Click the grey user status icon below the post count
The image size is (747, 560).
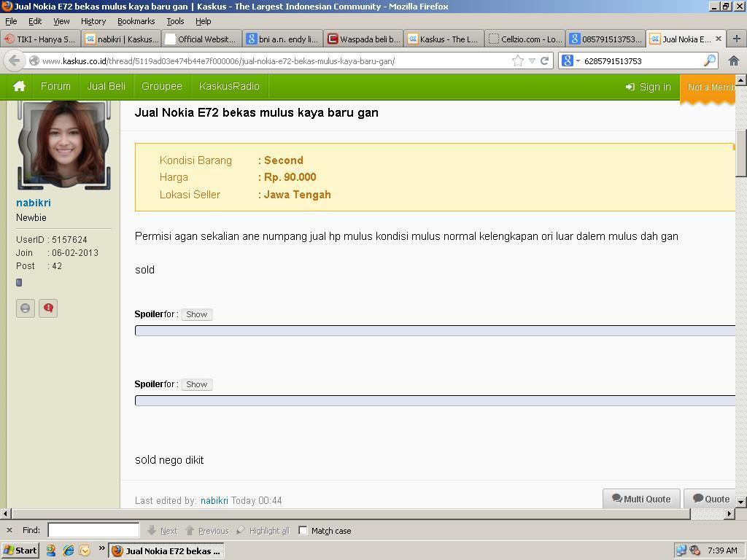point(26,308)
